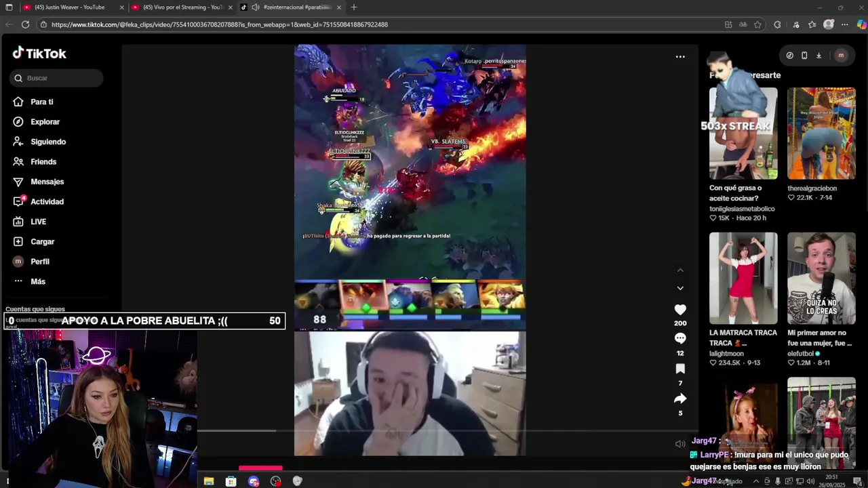Open translate page icon
This screenshot has height=488, width=868.
click(743, 24)
